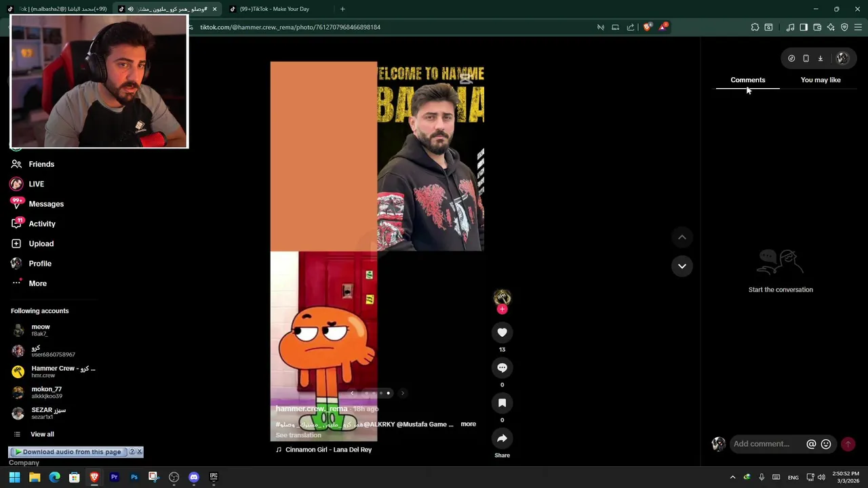The image size is (868, 488).
Task: Click the Brave Rewards triangle icon
Action: tap(663, 27)
